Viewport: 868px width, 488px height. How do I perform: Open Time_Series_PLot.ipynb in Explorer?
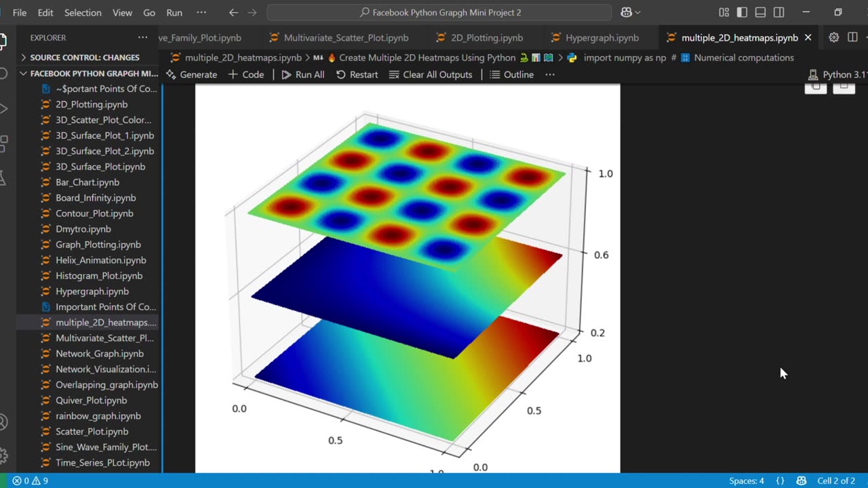pos(102,463)
